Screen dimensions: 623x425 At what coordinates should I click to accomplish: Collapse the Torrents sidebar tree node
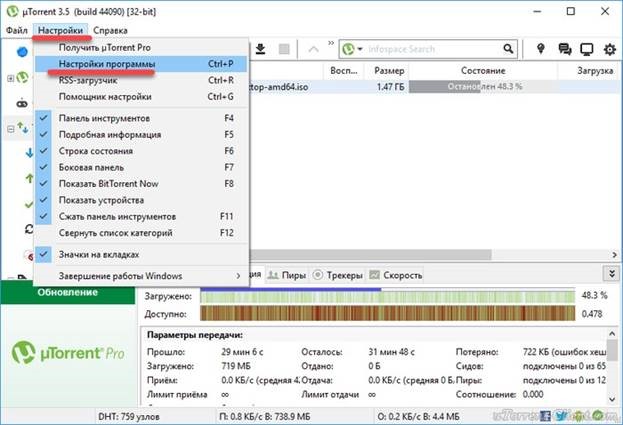tap(11, 129)
